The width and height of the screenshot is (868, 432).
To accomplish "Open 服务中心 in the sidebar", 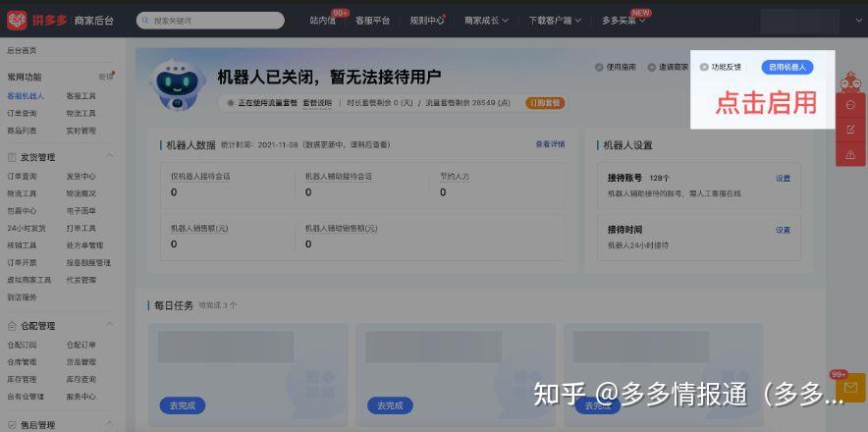I will pyautogui.click(x=81, y=397).
